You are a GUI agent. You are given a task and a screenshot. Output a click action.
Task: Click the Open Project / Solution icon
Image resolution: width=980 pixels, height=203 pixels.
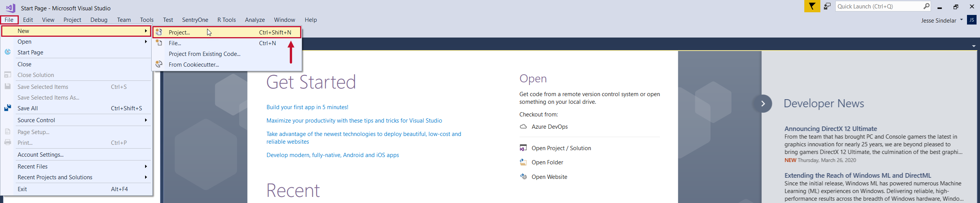pyautogui.click(x=523, y=148)
